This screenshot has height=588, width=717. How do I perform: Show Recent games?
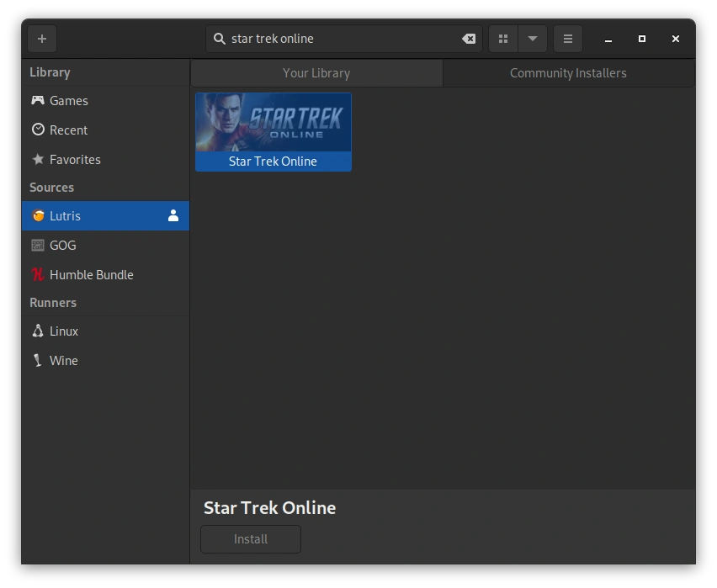pyautogui.click(x=106, y=130)
